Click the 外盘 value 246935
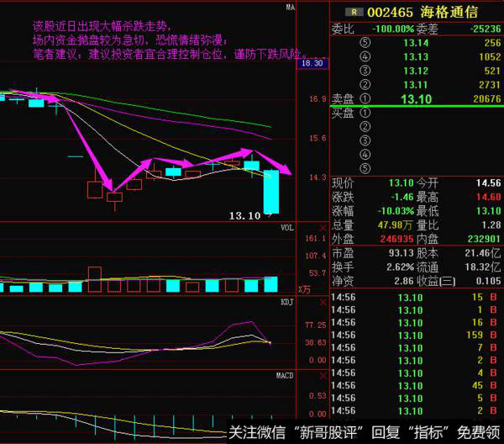Viewport: 504px width, 444px height. click(397, 239)
